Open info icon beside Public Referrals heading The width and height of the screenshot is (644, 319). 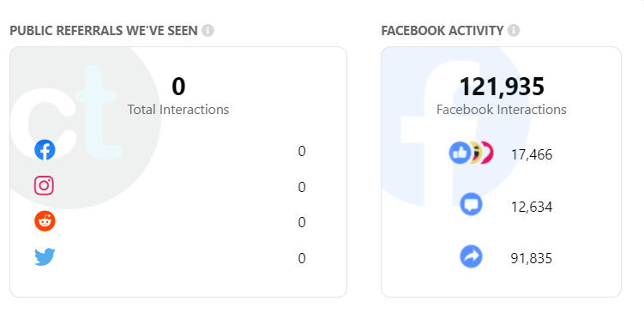pyautogui.click(x=208, y=30)
